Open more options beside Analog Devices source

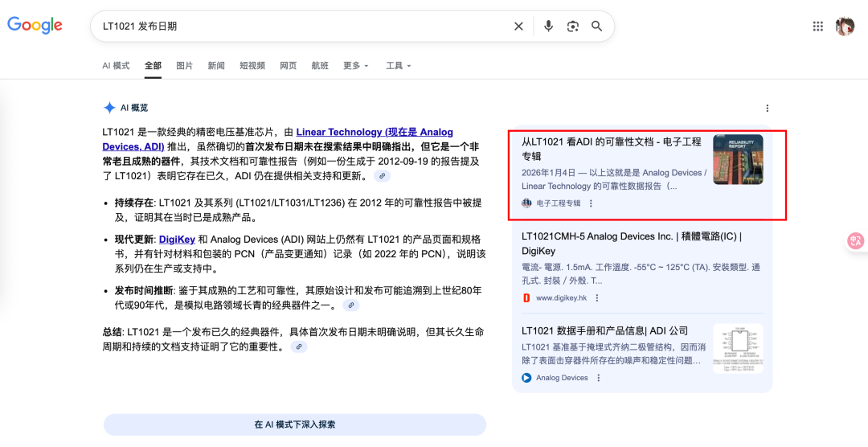coord(599,378)
